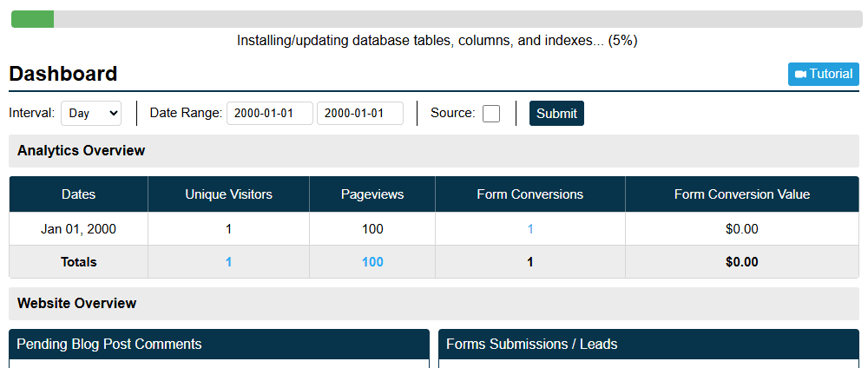Click the Interval label
The height and width of the screenshot is (368, 868).
point(32,114)
